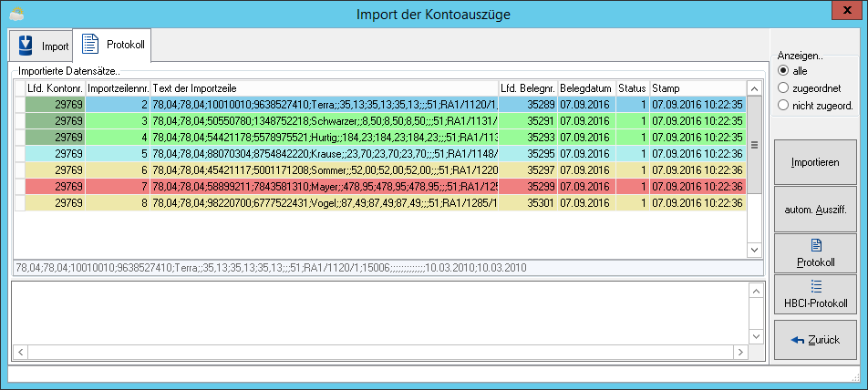This screenshot has height=390, width=868.
Task: Click Belegnr. cell 35299
Action: click(528, 187)
